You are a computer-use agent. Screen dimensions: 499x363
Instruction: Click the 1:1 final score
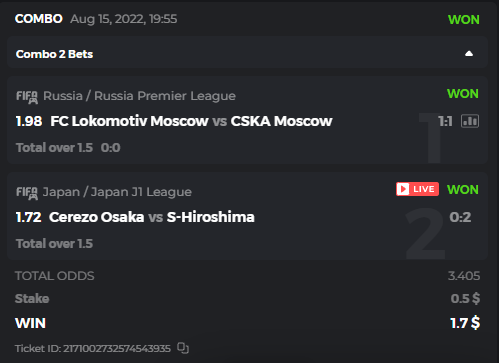445,121
